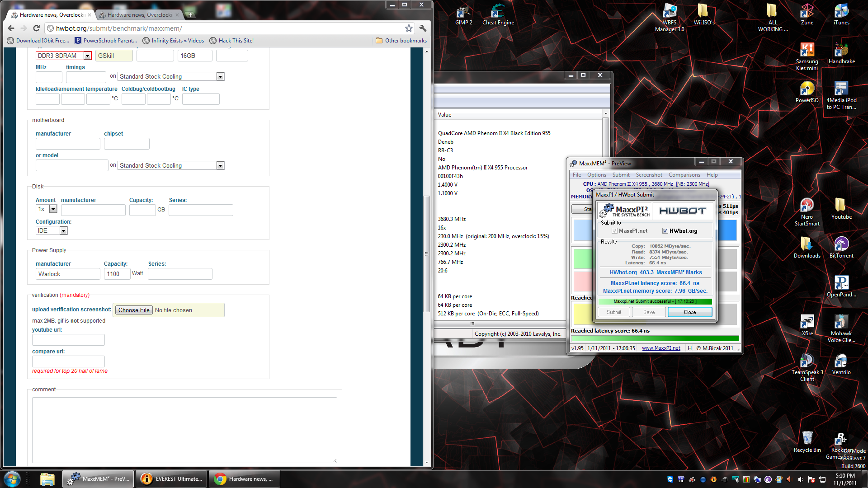This screenshot has width=868, height=488.
Task: Open Hack This Site! bookmark
Action: pos(231,41)
